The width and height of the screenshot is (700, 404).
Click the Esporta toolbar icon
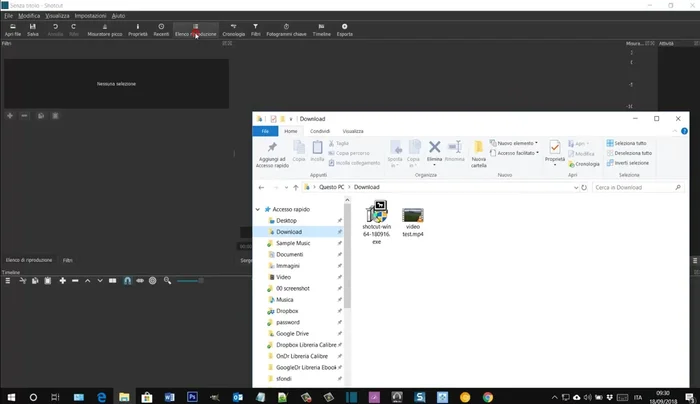(345, 30)
